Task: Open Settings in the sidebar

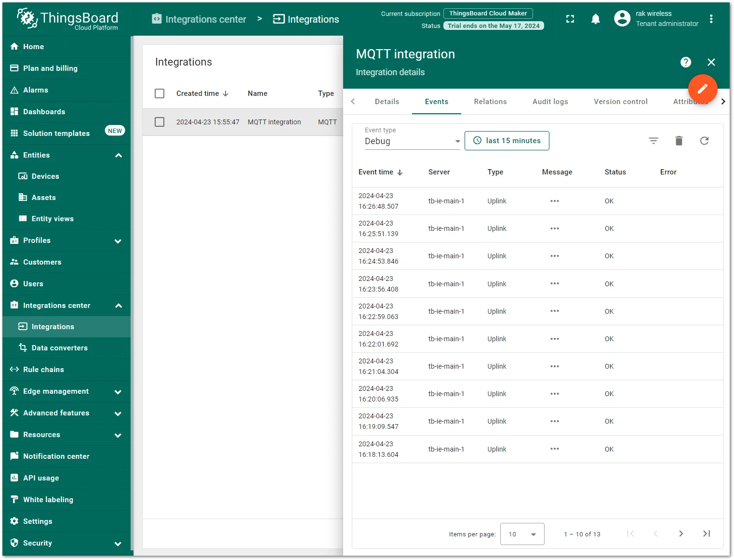Action: [x=67, y=521]
